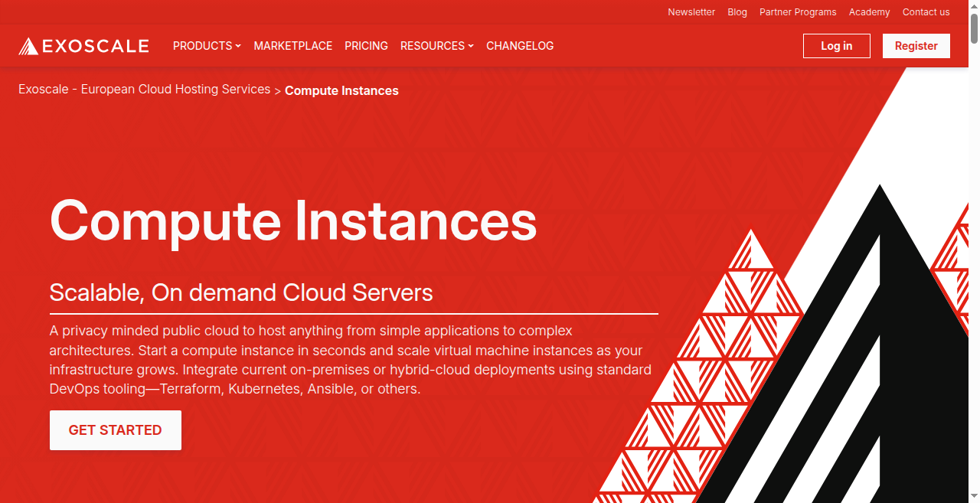980x503 pixels.
Task: Click the Compute Instances breadcrumb
Action: tap(341, 90)
